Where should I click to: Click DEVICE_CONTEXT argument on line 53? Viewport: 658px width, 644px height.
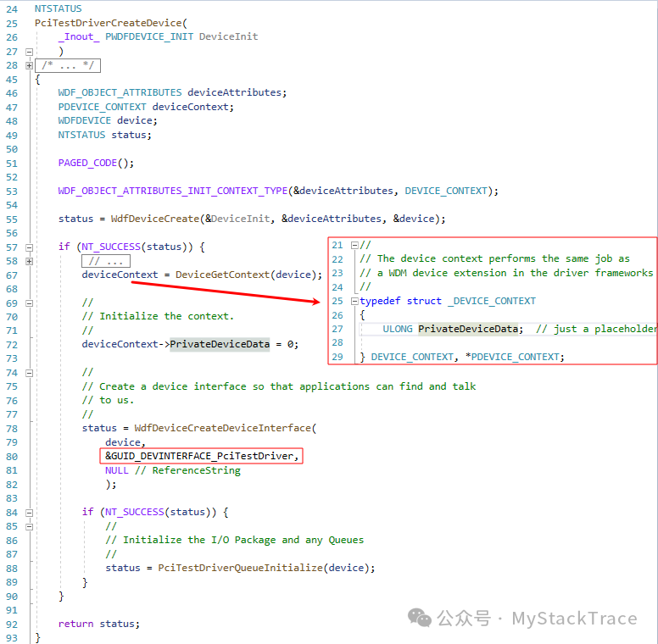tap(446, 191)
